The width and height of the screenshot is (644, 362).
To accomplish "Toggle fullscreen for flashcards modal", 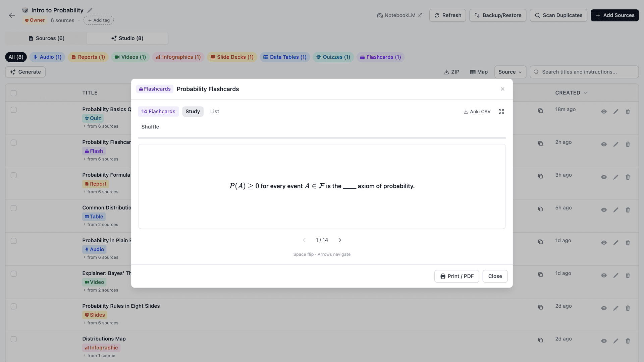I will click(501, 112).
